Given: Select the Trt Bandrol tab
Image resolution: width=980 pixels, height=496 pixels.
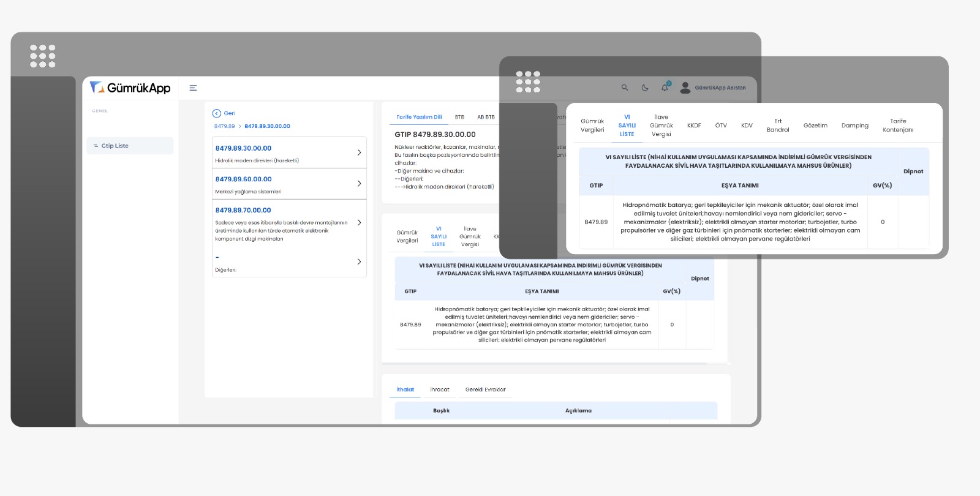Looking at the screenshot, I should tap(777, 126).
